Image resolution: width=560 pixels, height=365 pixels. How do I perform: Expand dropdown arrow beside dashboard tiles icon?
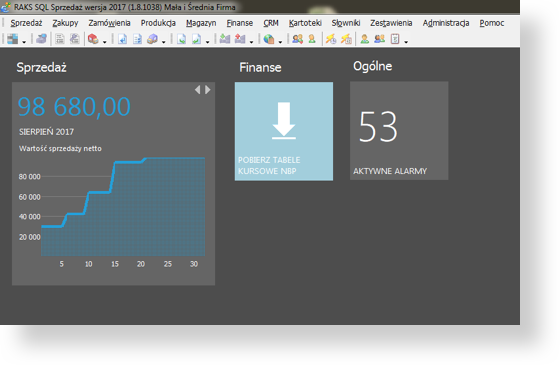24,42
